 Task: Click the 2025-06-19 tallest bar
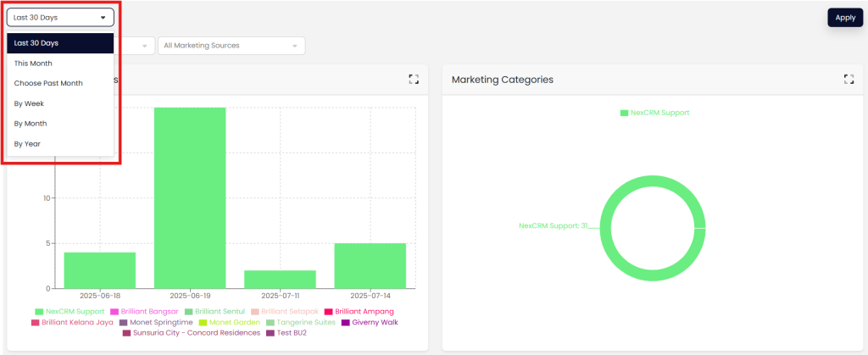click(x=190, y=197)
